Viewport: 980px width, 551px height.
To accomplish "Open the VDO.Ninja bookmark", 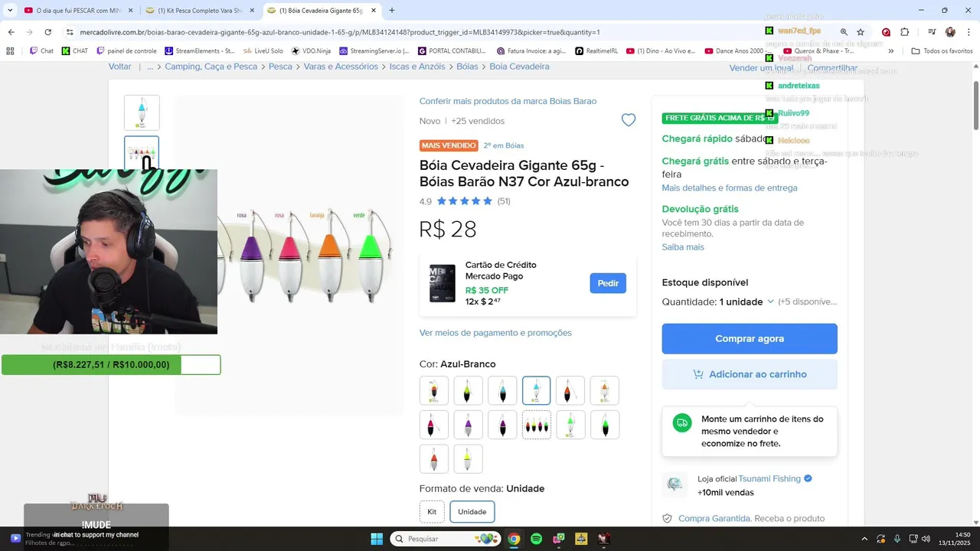I will 312,51.
